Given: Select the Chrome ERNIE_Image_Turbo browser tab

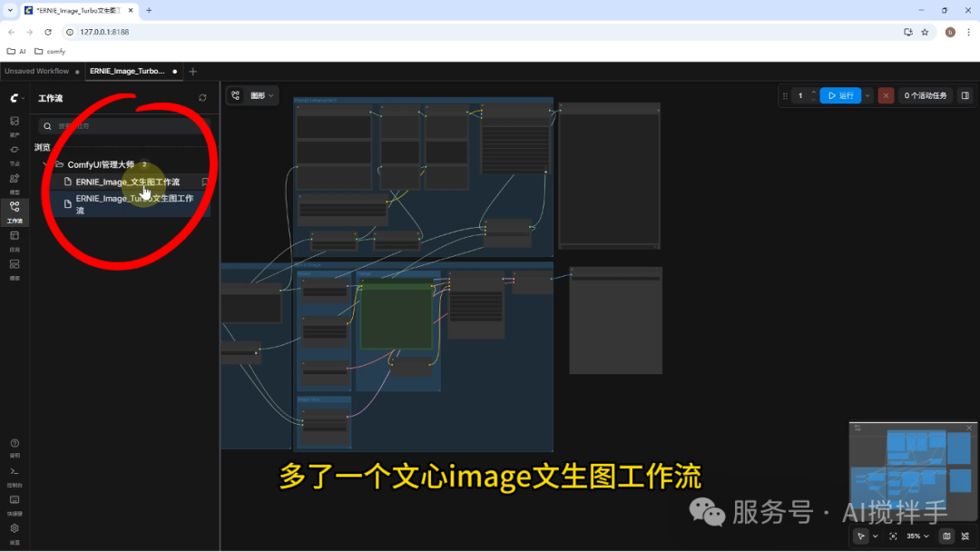Looking at the screenshot, I should pyautogui.click(x=77, y=11).
